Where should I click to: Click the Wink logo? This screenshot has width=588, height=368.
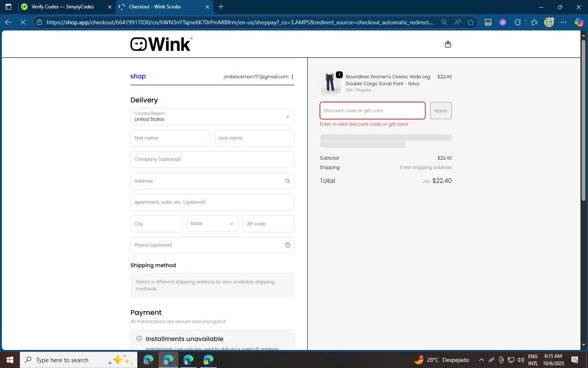point(161,44)
